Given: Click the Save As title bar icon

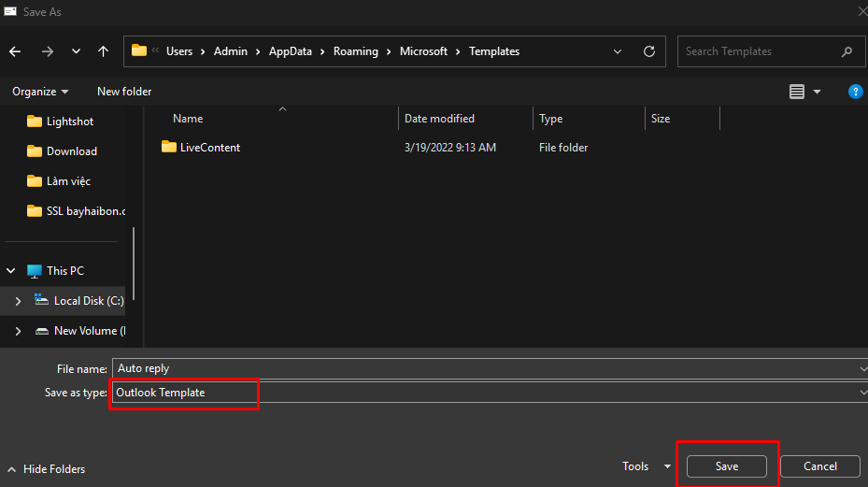Looking at the screenshot, I should click(x=10, y=11).
